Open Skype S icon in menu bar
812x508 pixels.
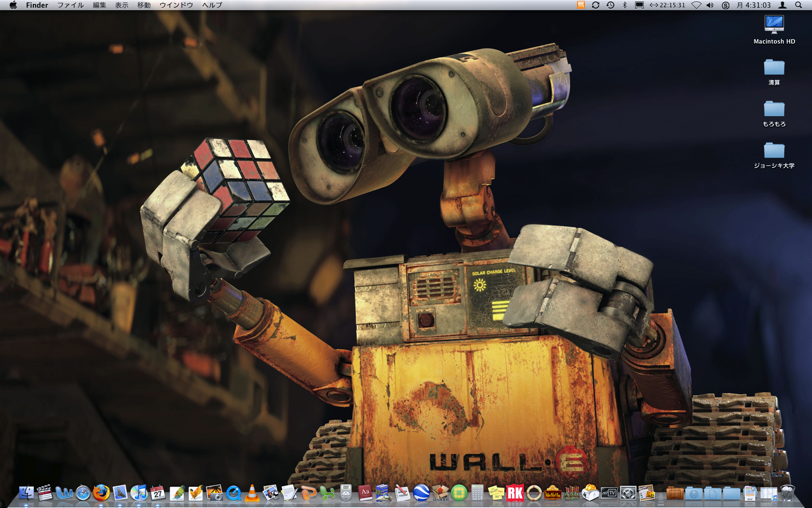point(725,5)
